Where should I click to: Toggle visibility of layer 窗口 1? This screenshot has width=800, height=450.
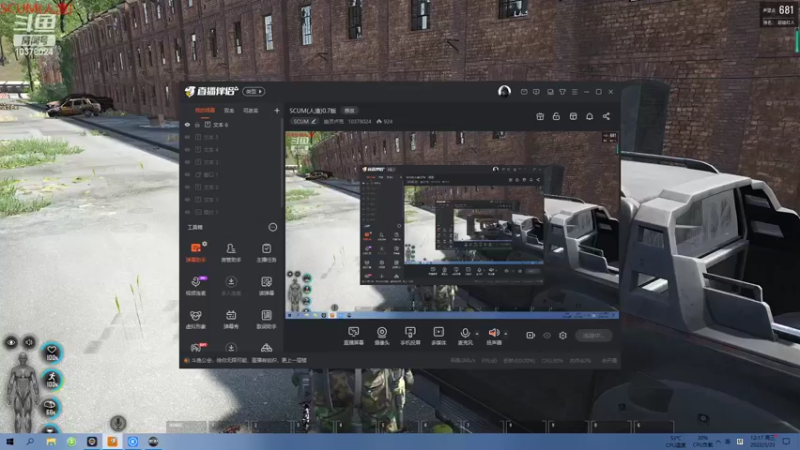(x=187, y=174)
